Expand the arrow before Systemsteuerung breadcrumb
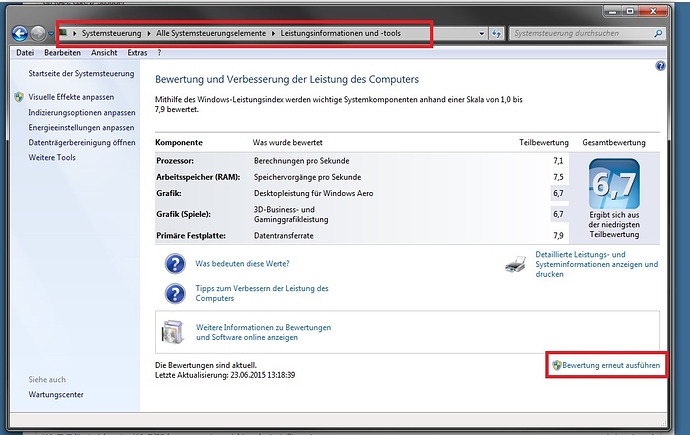The image size is (690, 435). (x=74, y=33)
